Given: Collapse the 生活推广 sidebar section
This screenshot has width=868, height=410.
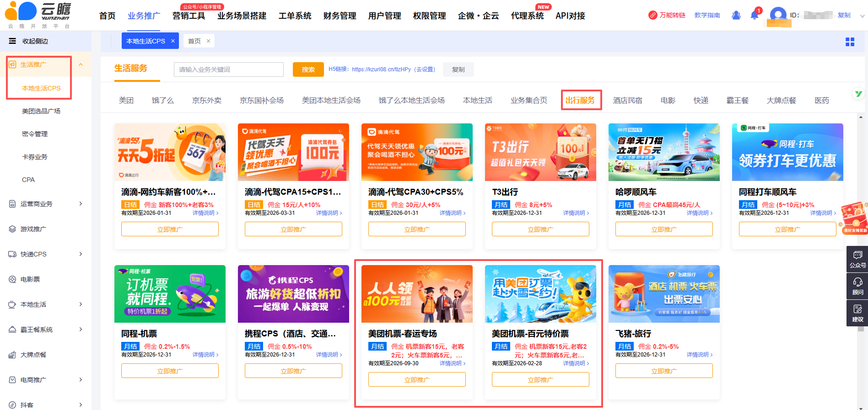Looking at the screenshot, I should tap(81, 65).
